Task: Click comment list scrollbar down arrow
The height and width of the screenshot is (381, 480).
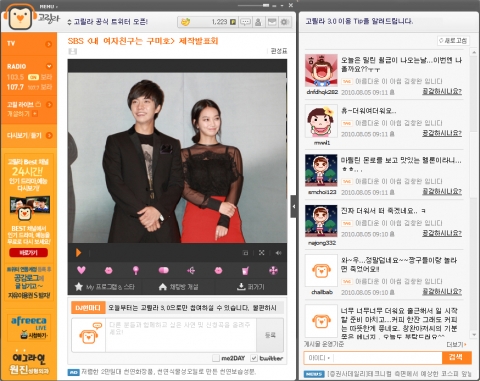Action: 474,335
